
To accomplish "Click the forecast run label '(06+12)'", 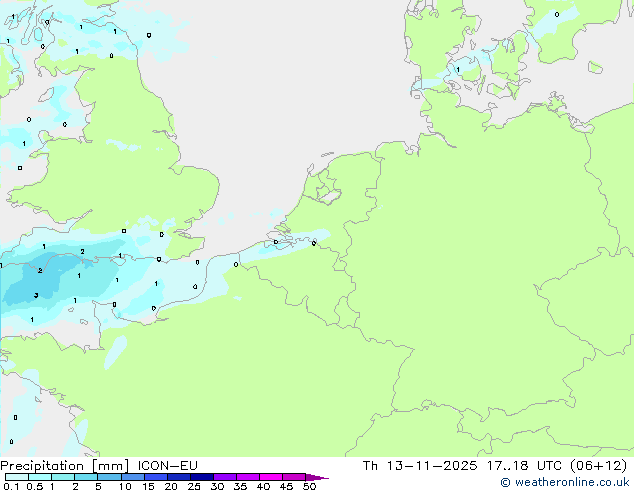I will tap(598, 465).
